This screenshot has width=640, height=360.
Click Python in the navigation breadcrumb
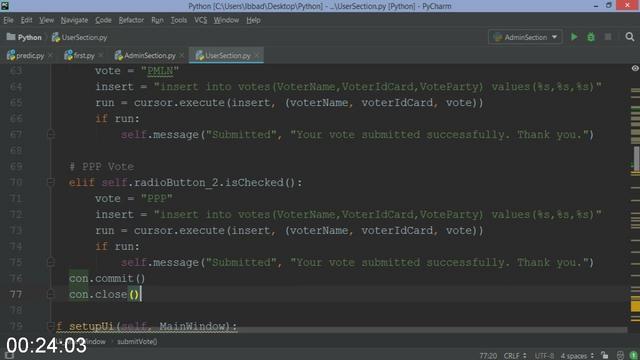[29, 37]
